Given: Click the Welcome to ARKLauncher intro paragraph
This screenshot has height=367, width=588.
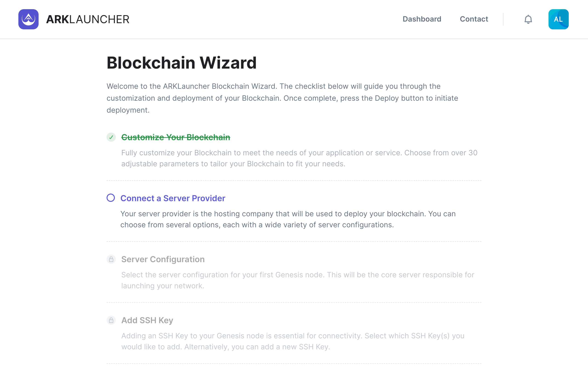Looking at the screenshot, I should coord(282,98).
